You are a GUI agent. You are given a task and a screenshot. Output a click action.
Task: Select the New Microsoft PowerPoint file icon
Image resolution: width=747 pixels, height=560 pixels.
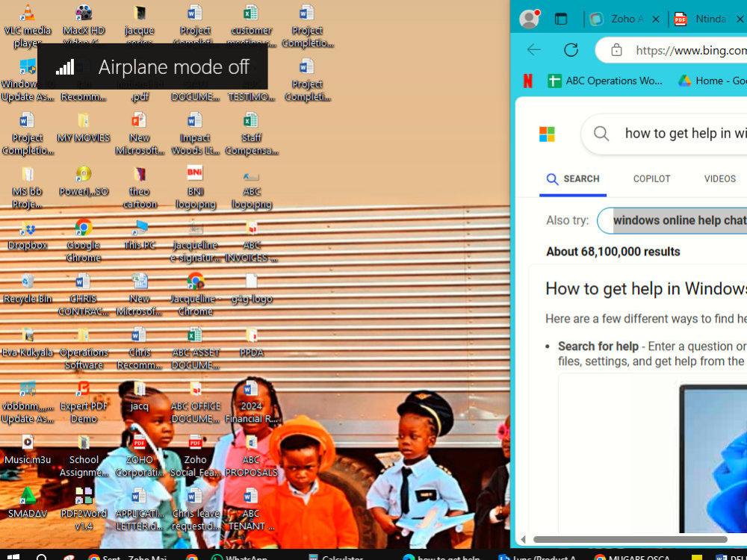pos(139,134)
